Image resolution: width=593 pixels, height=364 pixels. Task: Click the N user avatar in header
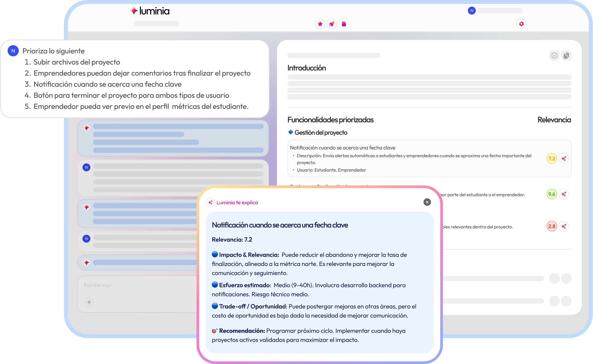tap(472, 11)
